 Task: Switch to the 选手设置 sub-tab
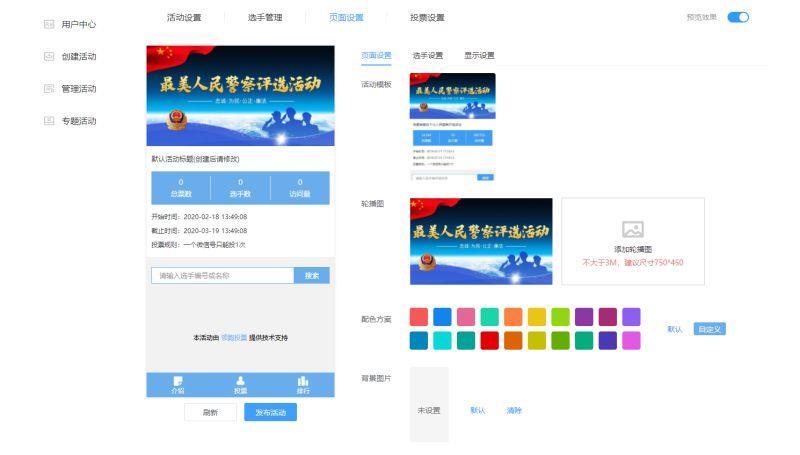click(x=427, y=55)
